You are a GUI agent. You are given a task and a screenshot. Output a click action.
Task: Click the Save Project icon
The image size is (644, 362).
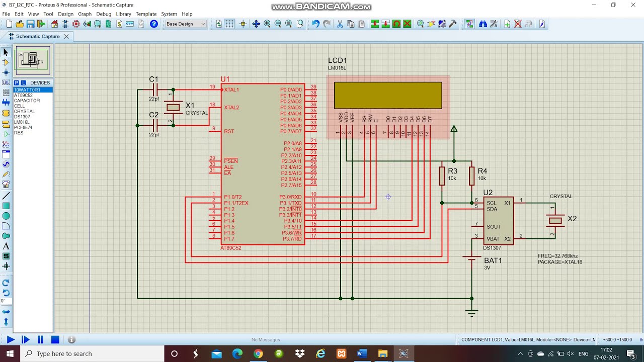[30, 24]
